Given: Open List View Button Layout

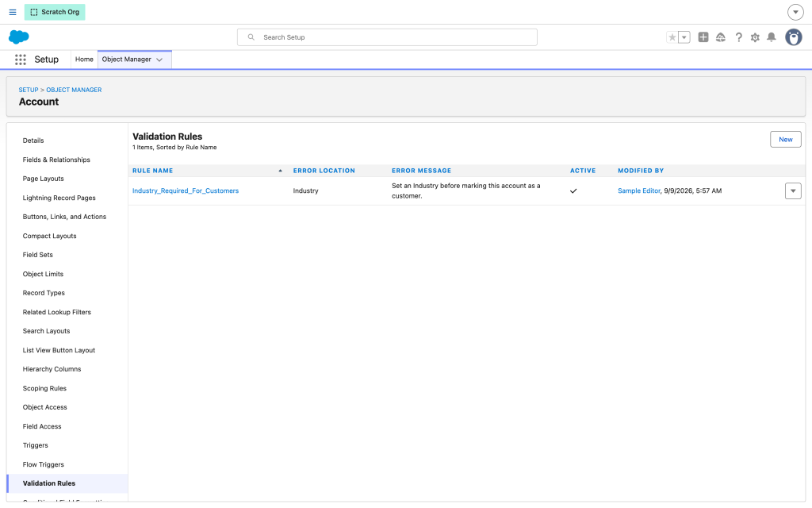Looking at the screenshot, I should pyautogui.click(x=59, y=350).
